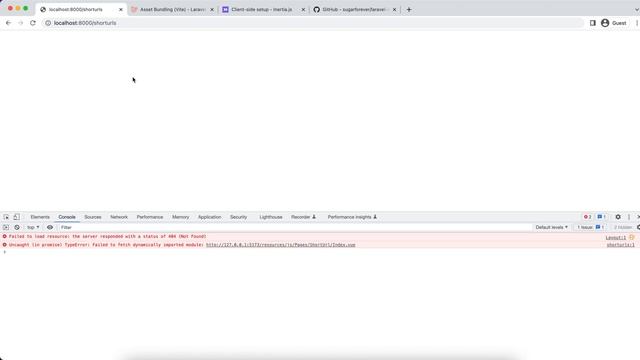Open the Lighthouse panel
This screenshot has width=640, height=360.
point(271,217)
